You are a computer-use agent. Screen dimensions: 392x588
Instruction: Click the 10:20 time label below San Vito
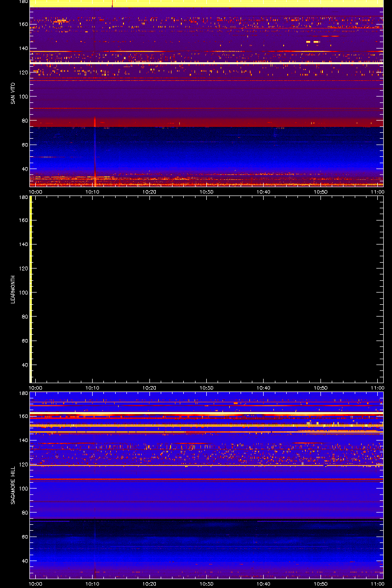(x=149, y=192)
